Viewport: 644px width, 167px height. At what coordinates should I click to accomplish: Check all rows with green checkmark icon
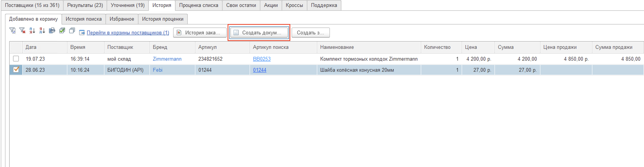tap(62, 31)
